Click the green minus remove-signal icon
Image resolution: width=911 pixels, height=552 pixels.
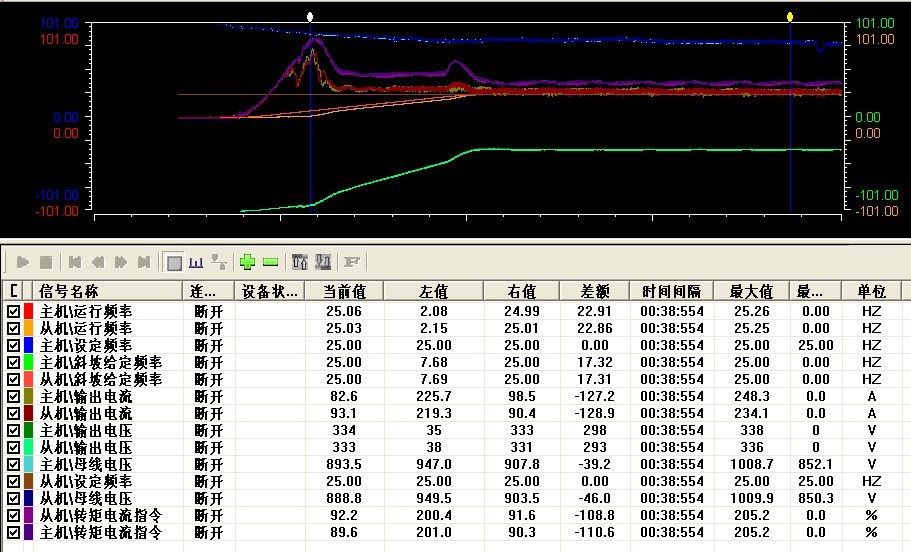[270, 262]
